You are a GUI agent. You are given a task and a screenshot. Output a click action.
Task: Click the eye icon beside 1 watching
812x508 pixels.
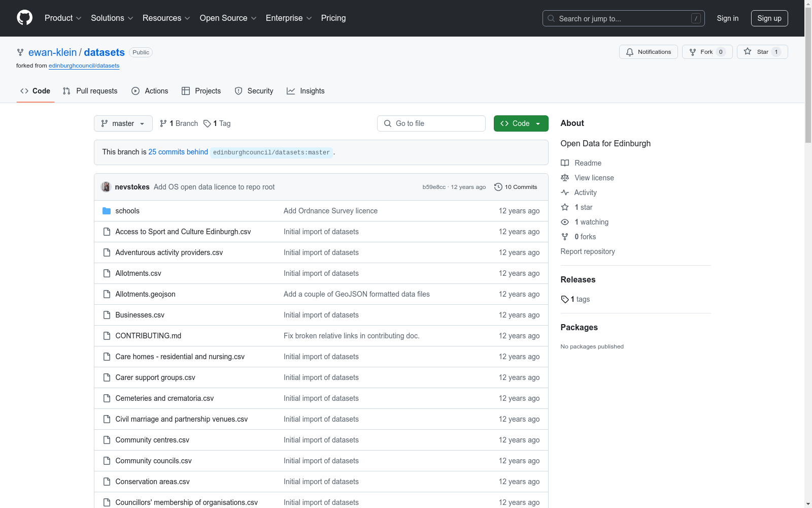pyautogui.click(x=565, y=222)
